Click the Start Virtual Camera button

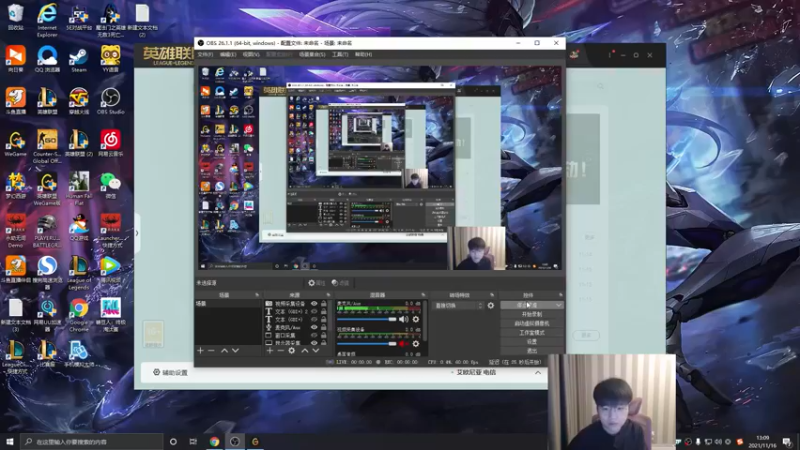click(x=532, y=323)
